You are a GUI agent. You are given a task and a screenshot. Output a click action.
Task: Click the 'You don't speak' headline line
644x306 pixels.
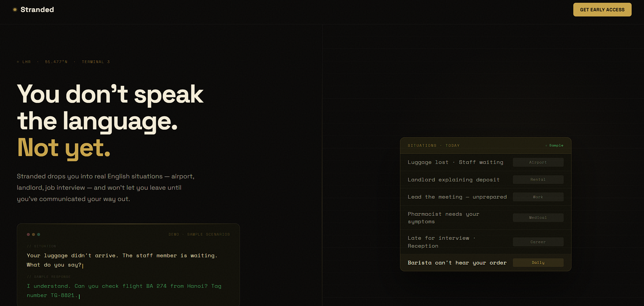pyautogui.click(x=110, y=94)
